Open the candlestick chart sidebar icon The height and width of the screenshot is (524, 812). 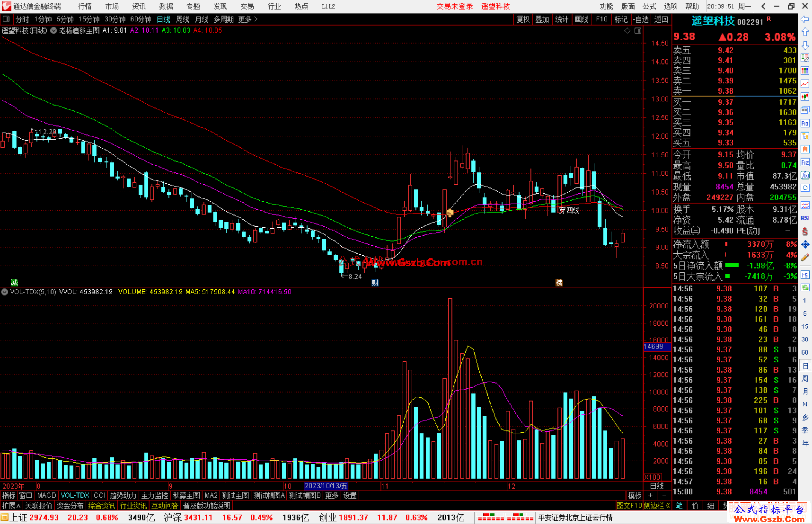tap(805, 97)
